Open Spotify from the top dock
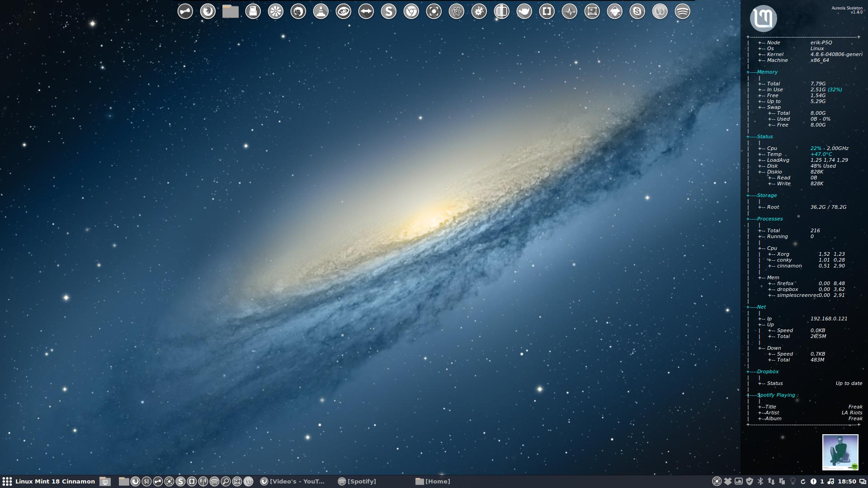 [x=683, y=11]
